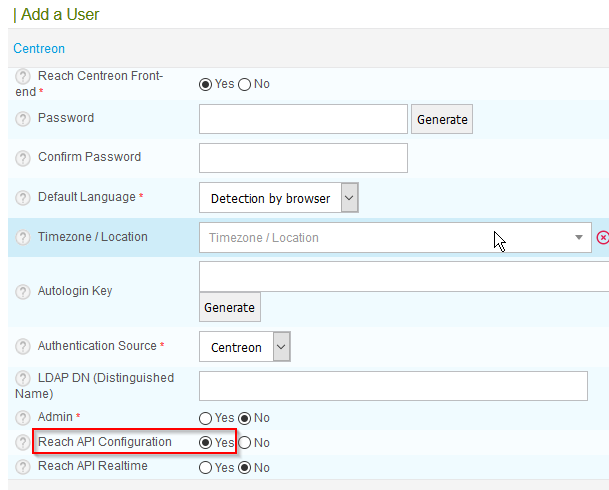Image resolution: width=609 pixels, height=490 pixels.
Task: Click the 'Autologin Key' label
Action: 75,291
